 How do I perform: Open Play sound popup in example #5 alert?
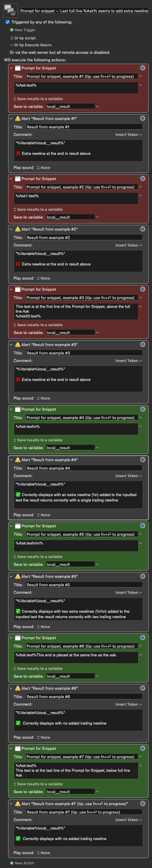(43, 627)
